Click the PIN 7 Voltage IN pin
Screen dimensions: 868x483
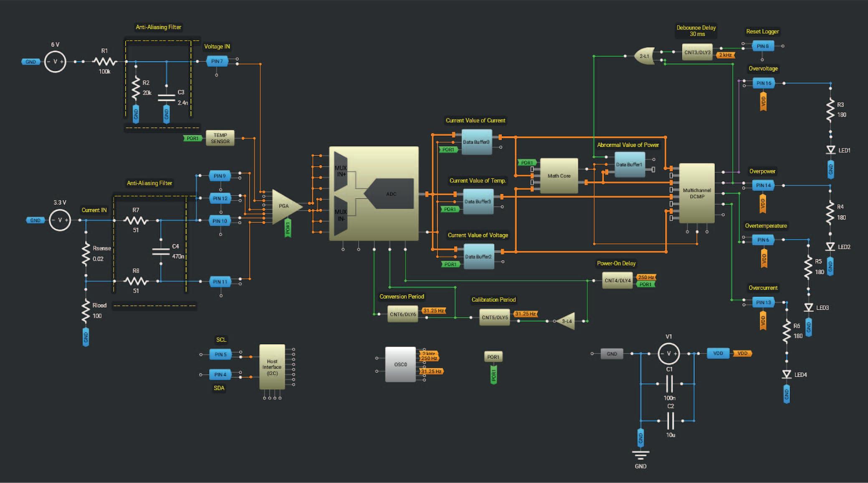(217, 61)
